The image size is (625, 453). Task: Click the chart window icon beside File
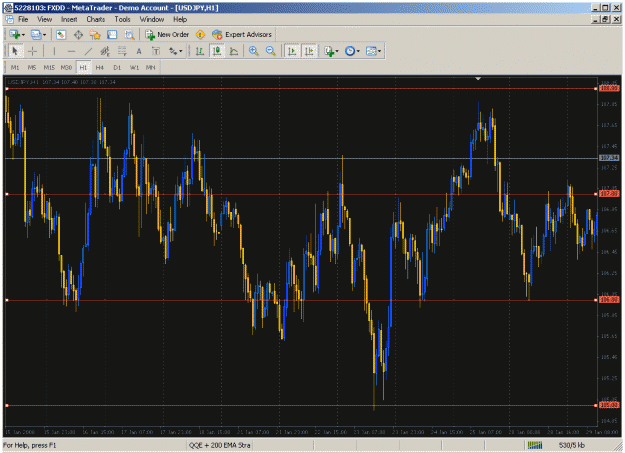point(10,19)
